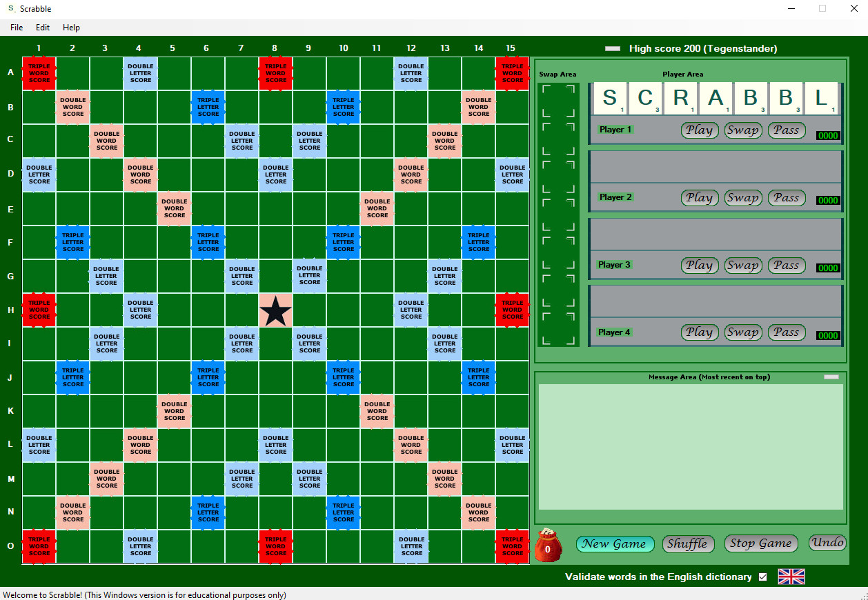The image size is (868, 600).
Task: Click the Player 4 name label
Action: (x=615, y=332)
